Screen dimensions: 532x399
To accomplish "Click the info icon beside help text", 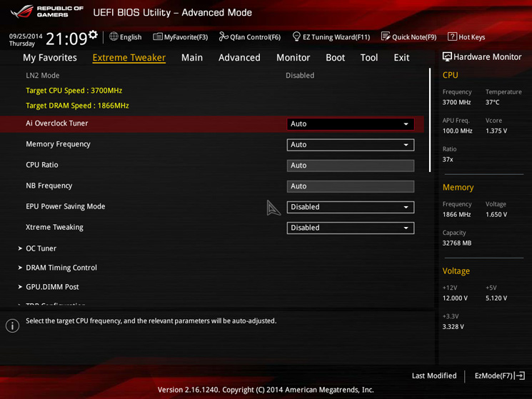I will click(x=13, y=325).
